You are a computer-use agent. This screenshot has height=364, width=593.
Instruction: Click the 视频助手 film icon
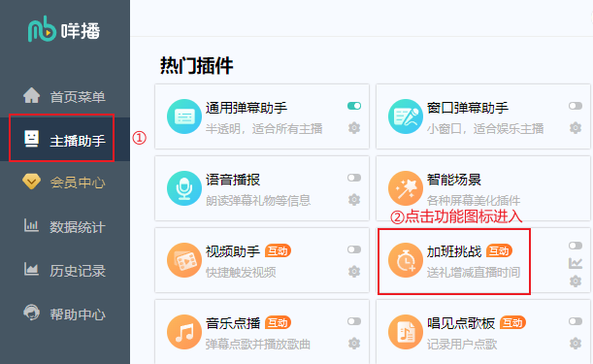(184, 260)
